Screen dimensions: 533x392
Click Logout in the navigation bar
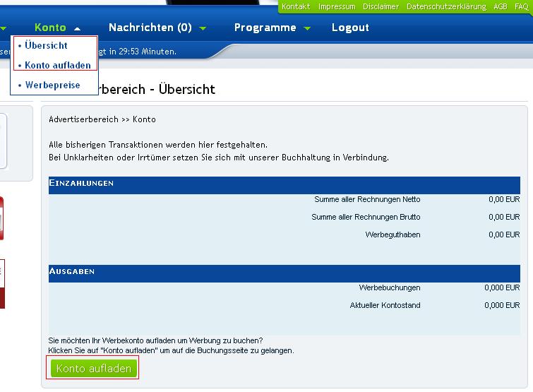tap(350, 28)
